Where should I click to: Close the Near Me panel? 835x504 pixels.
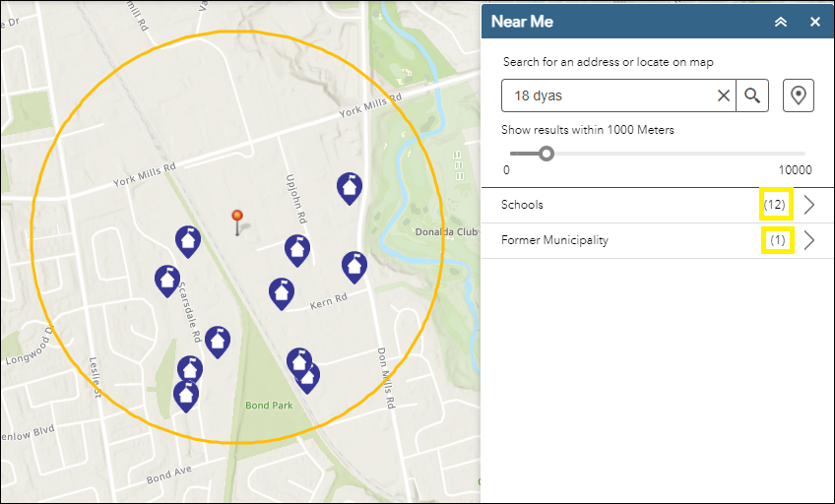click(814, 22)
